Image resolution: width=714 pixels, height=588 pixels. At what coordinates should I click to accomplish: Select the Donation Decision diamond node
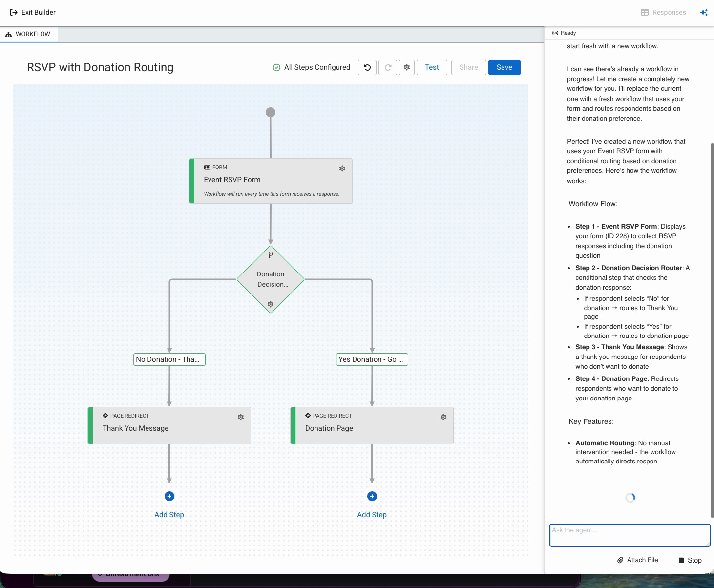[271, 279]
